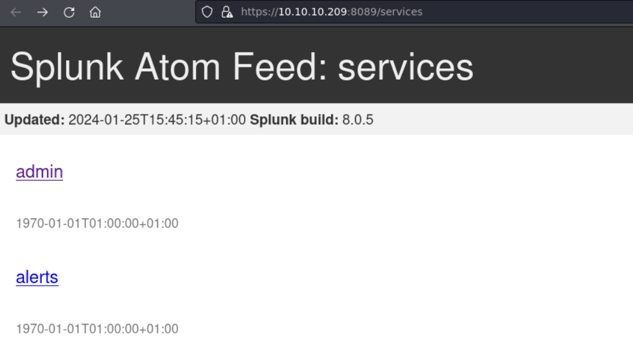Click the word Splunk in the heading
This screenshot has width=633, height=364.
pos(67,67)
